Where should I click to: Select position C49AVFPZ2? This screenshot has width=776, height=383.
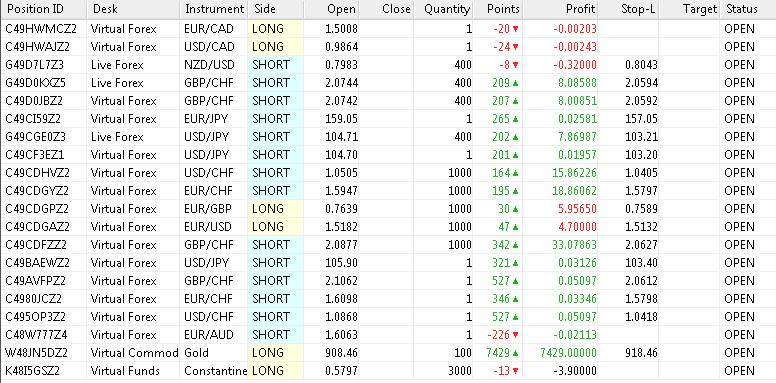click(36, 281)
